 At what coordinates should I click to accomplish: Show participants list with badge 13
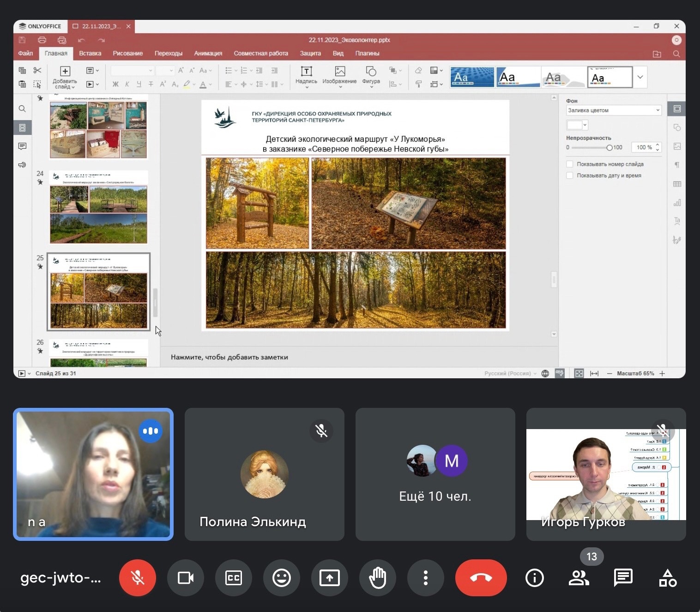coord(579,578)
